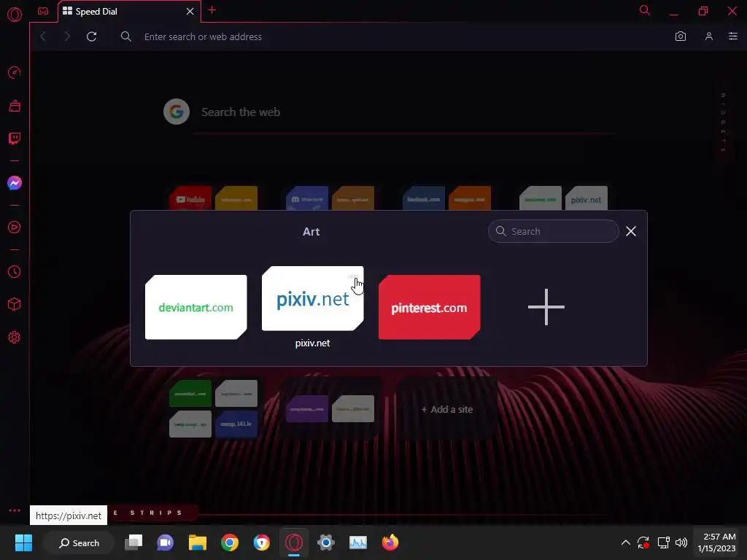Screen dimensions: 747x560
Task: Open the Windows Start menu
Action: point(23,542)
